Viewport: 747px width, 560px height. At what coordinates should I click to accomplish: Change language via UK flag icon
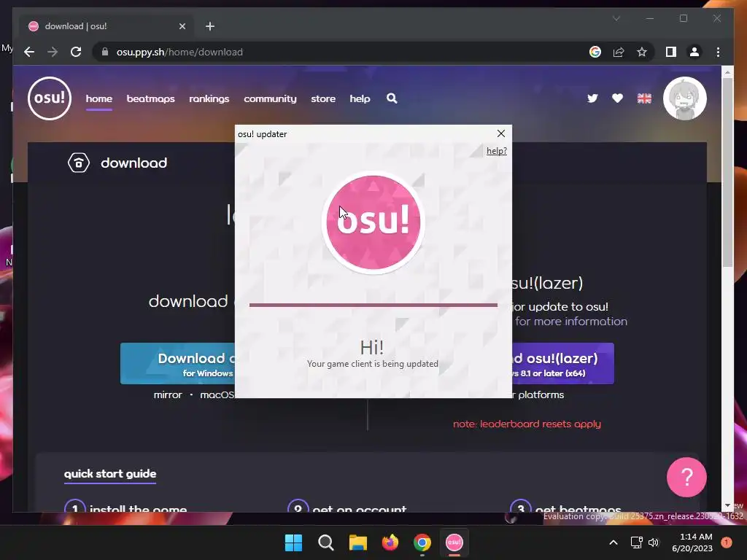644,98
